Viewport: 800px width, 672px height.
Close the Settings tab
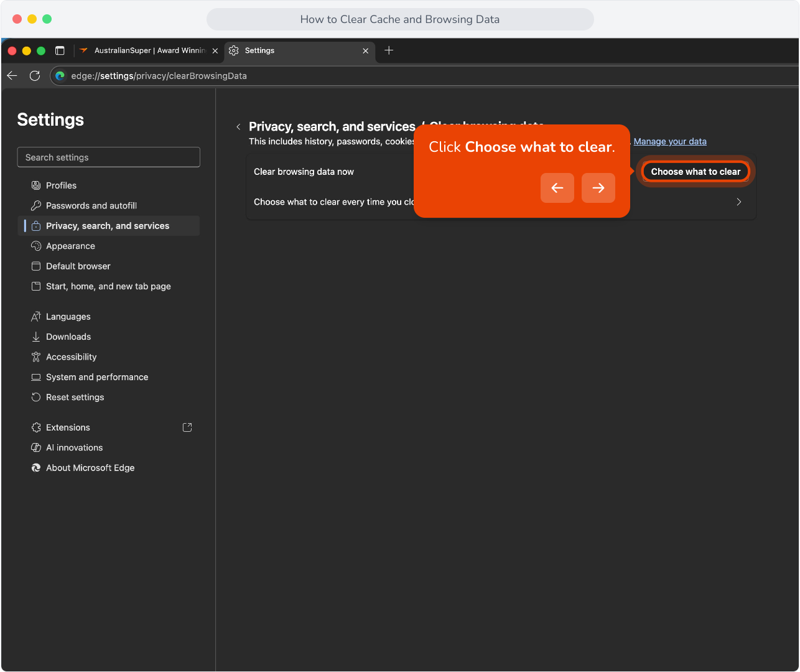pos(366,51)
